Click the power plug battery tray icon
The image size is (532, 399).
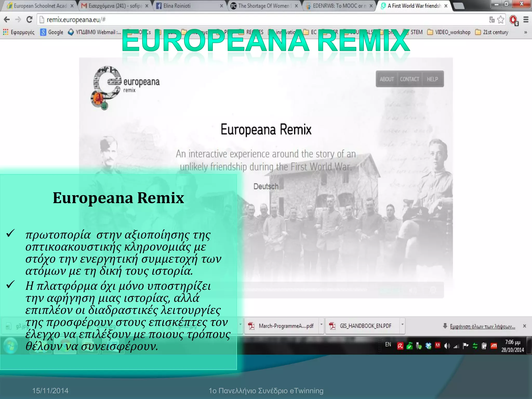[484, 346]
